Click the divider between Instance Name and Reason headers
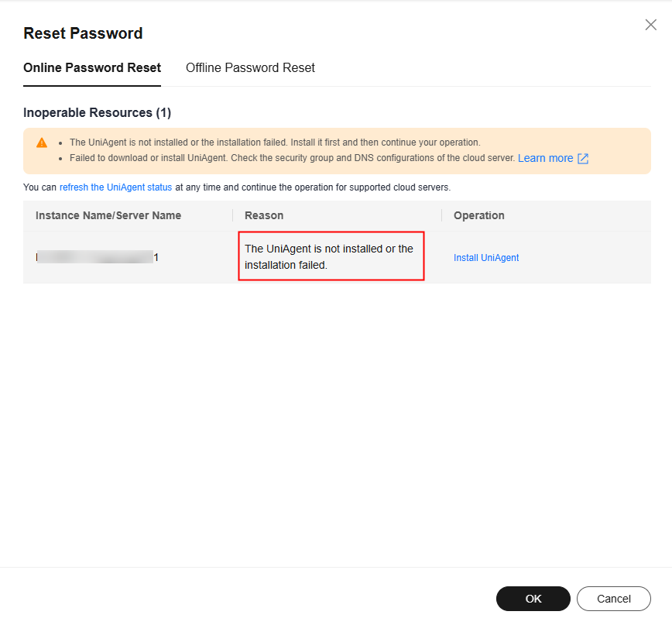 (233, 215)
